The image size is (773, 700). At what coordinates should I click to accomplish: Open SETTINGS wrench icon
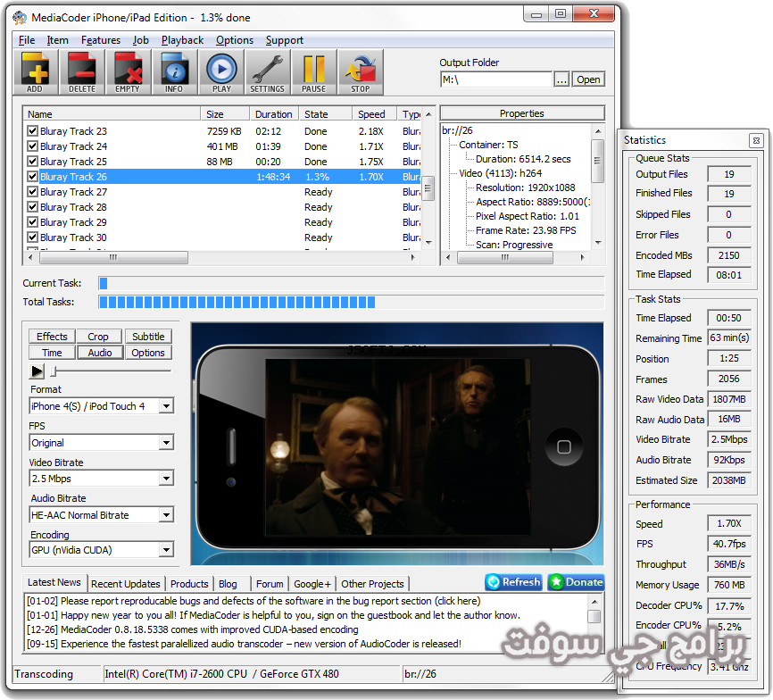point(267,72)
